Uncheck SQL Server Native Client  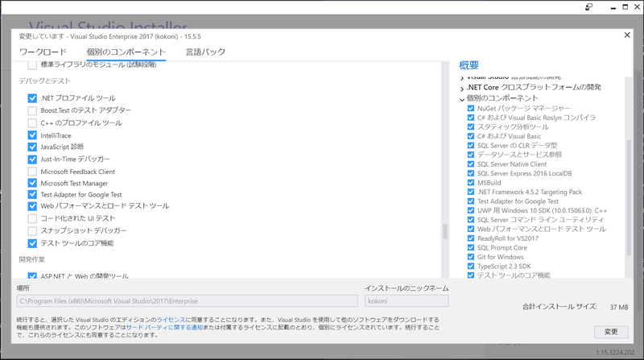[x=471, y=164]
